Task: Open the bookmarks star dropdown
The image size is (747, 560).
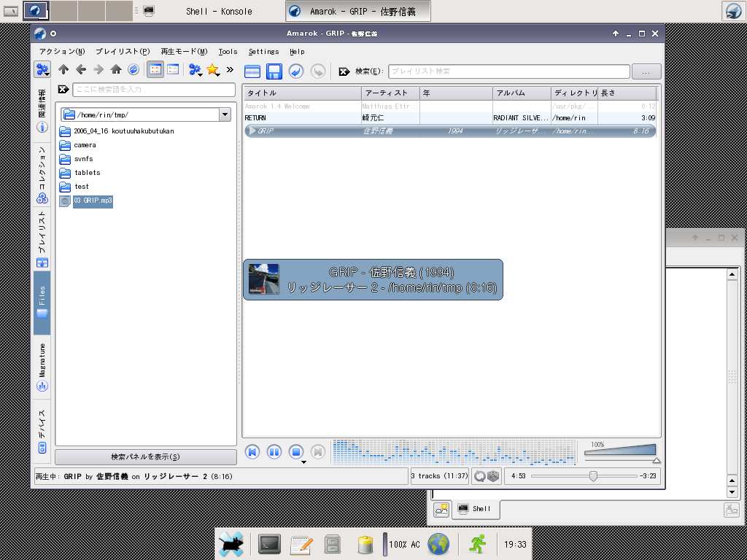Action: click(x=213, y=70)
